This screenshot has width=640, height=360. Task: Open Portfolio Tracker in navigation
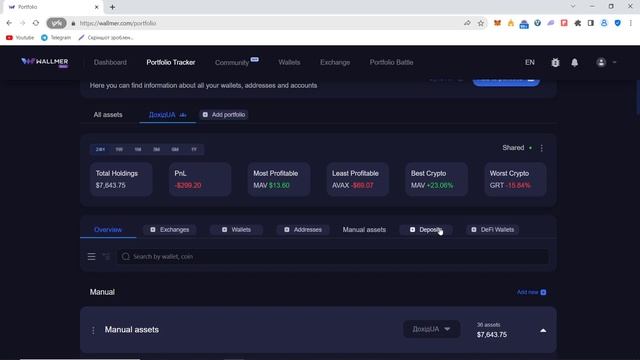click(171, 62)
